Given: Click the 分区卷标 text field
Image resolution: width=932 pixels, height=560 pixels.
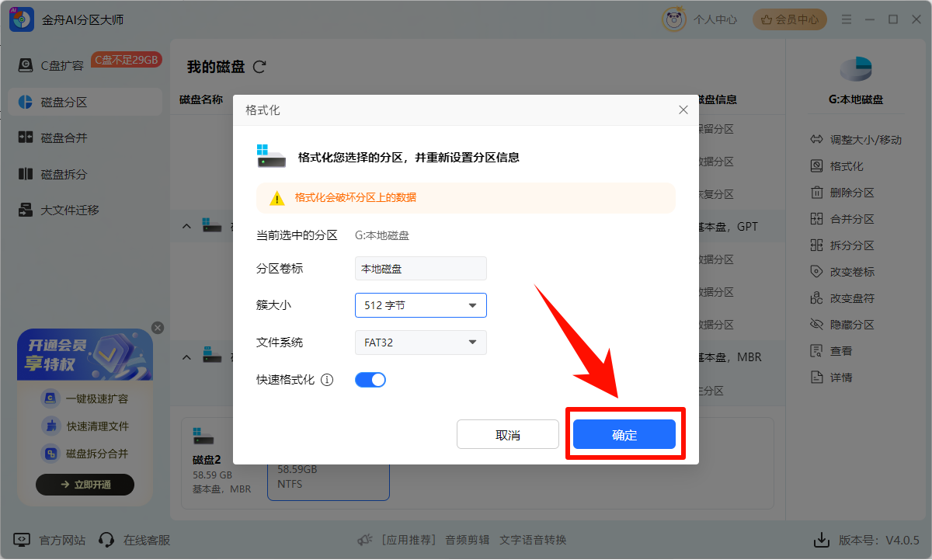Looking at the screenshot, I should 420,269.
